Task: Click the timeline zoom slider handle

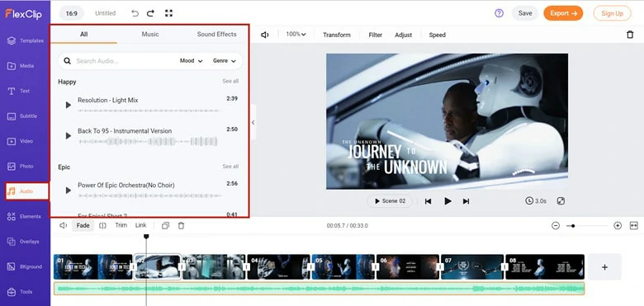Action: (573, 226)
